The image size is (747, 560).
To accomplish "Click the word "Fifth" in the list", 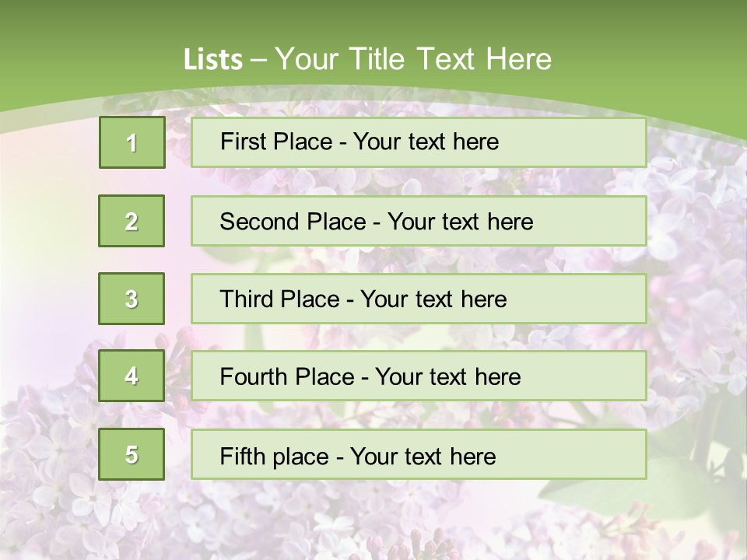I will click(241, 456).
